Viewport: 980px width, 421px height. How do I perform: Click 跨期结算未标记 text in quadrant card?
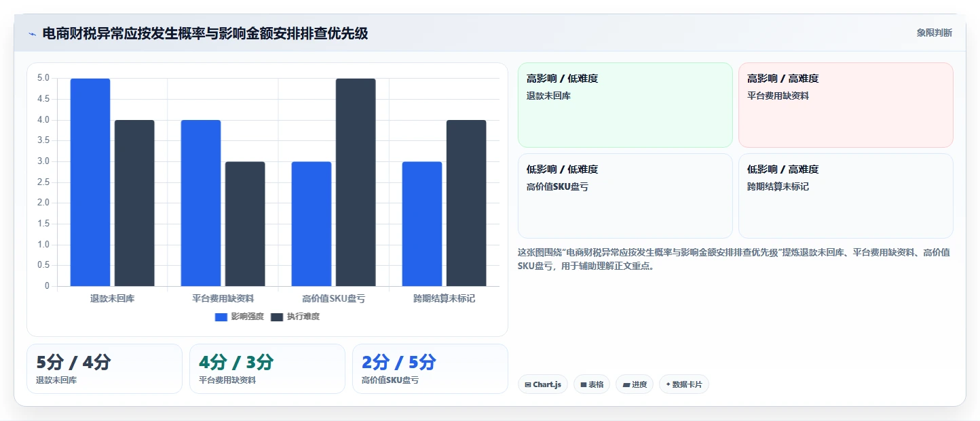coord(778,186)
